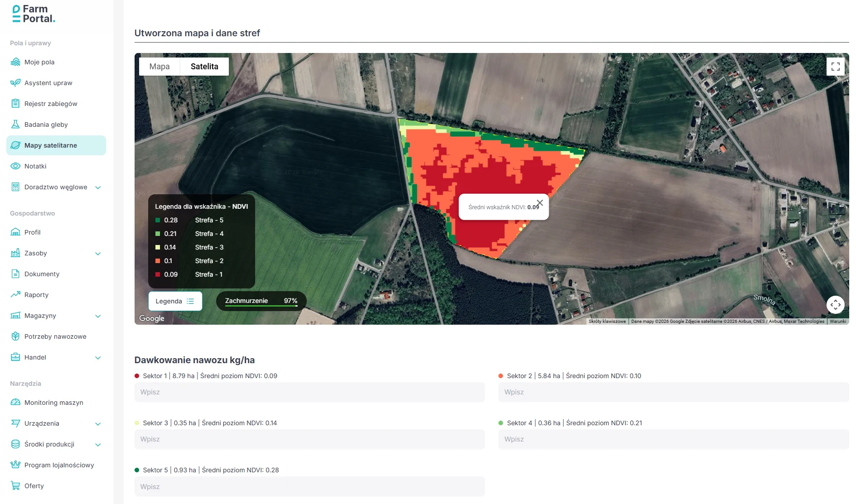Open Asystent upraw plant icon
The image size is (856, 504).
(x=15, y=83)
